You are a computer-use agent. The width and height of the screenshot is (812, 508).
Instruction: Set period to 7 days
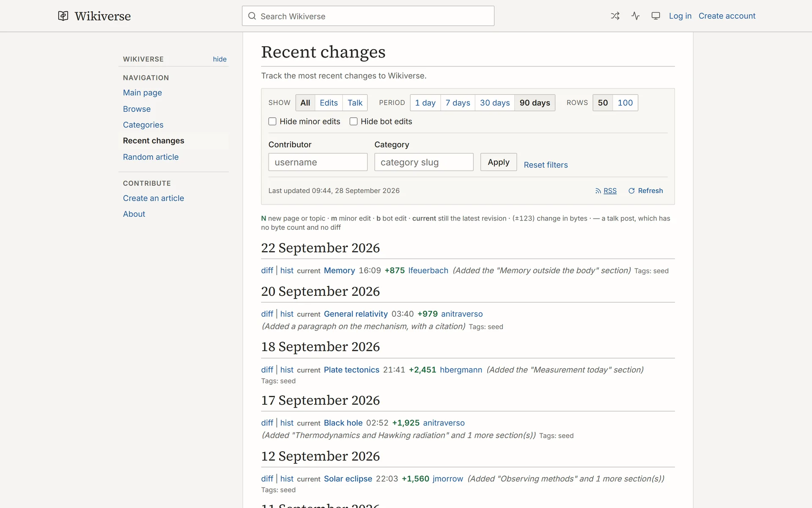(458, 103)
